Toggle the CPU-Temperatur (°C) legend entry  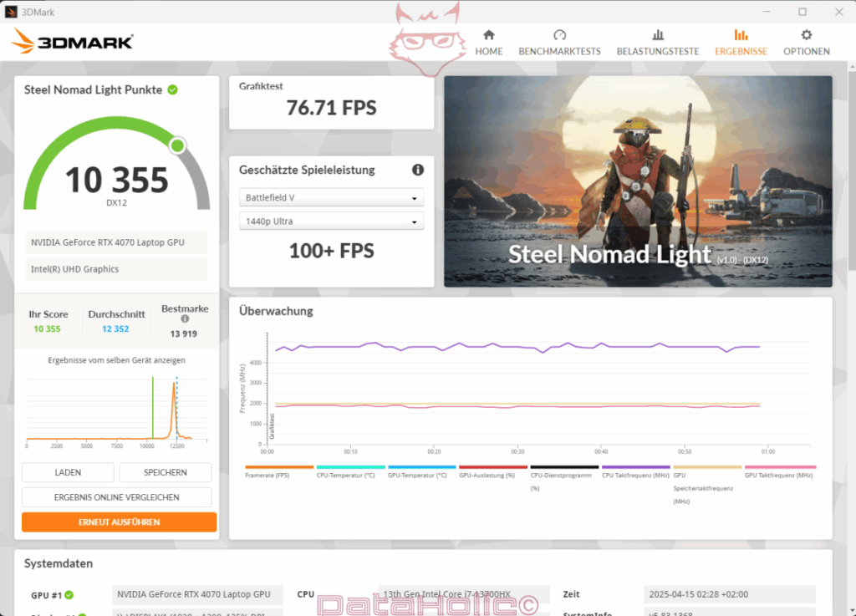350,471
